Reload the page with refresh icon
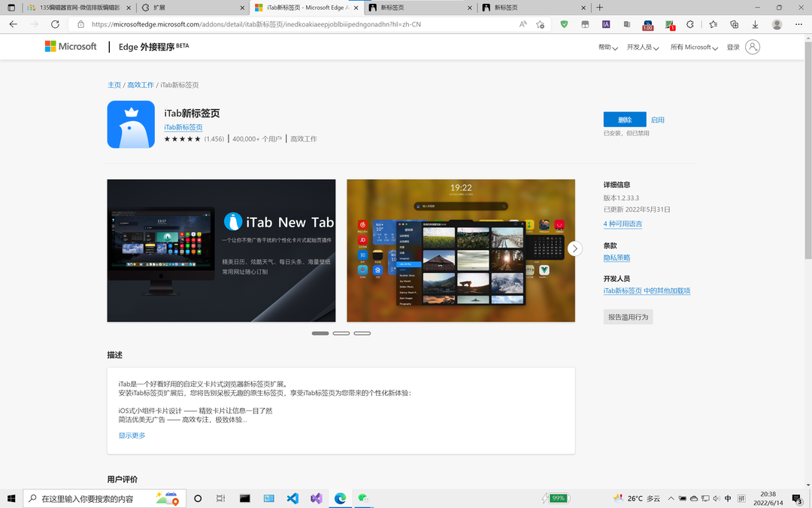This screenshot has height=508, width=812. click(x=55, y=24)
